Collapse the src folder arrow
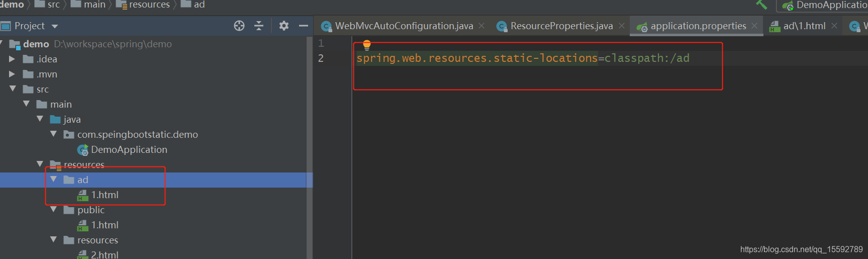 tap(13, 89)
